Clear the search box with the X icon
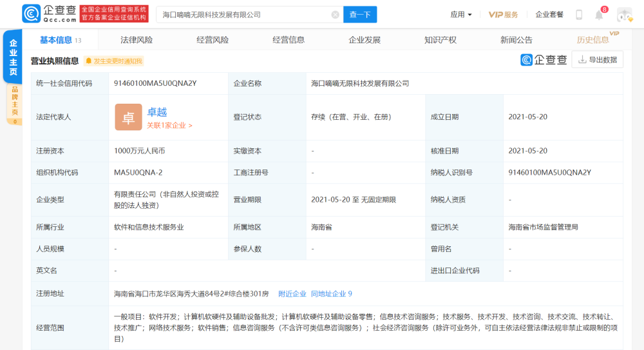Screen dimensions: 644x350 (335, 15)
